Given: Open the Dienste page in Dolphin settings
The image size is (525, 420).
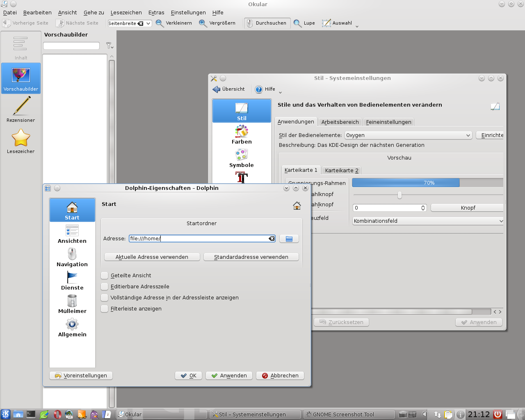Looking at the screenshot, I should 72,281.
